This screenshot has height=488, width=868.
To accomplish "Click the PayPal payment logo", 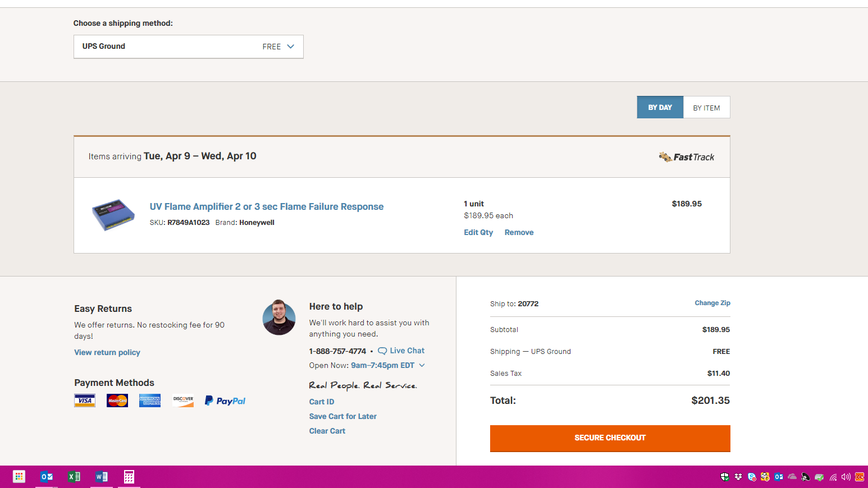I will pyautogui.click(x=225, y=400).
